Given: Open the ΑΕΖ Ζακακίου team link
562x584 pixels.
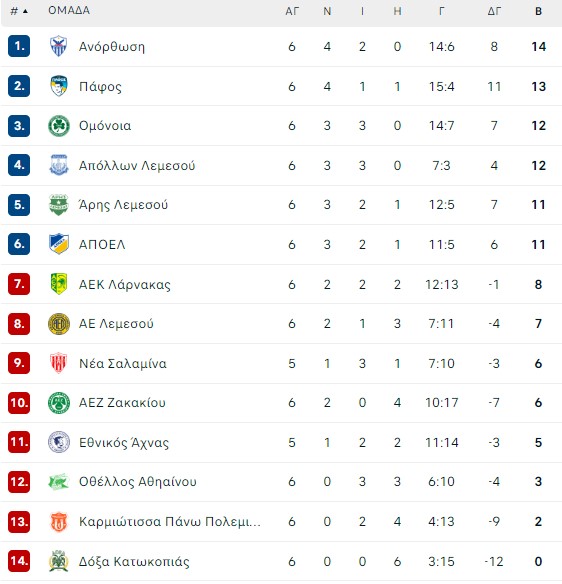Looking at the screenshot, I should [122, 403].
